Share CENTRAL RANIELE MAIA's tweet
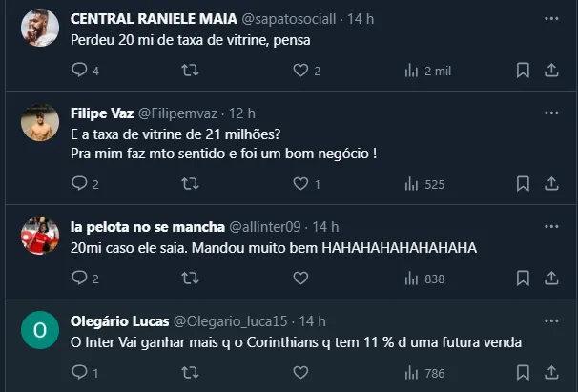 click(x=551, y=71)
